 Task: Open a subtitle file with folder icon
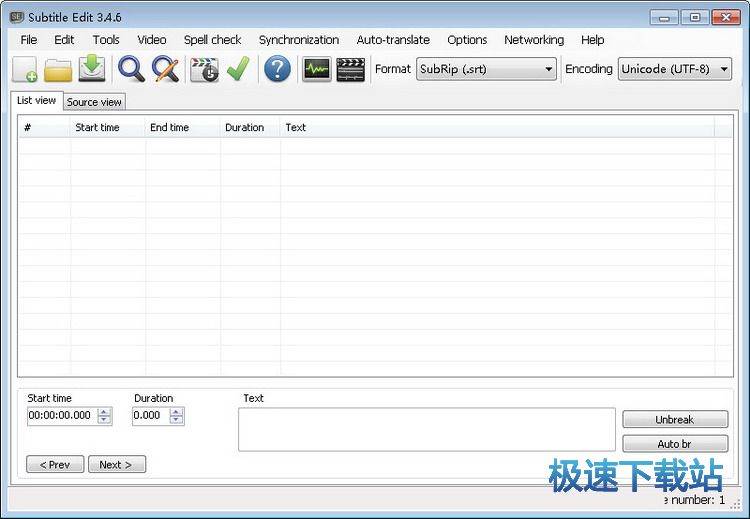click(x=58, y=69)
